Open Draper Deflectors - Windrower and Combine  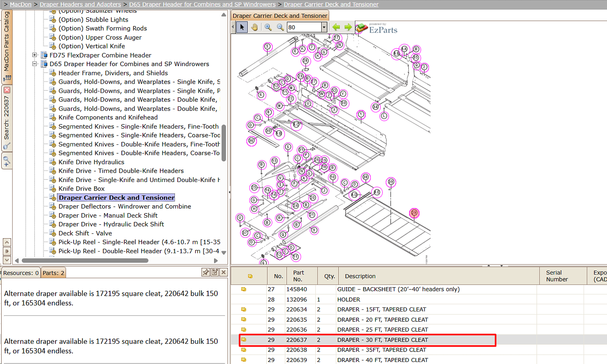[125, 206]
